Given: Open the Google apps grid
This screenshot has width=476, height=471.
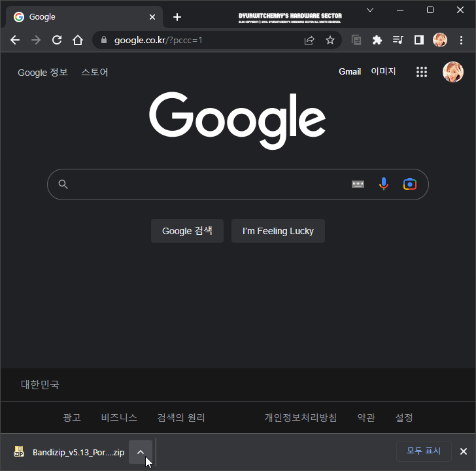Looking at the screenshot, I should click(x=422, y=72).
